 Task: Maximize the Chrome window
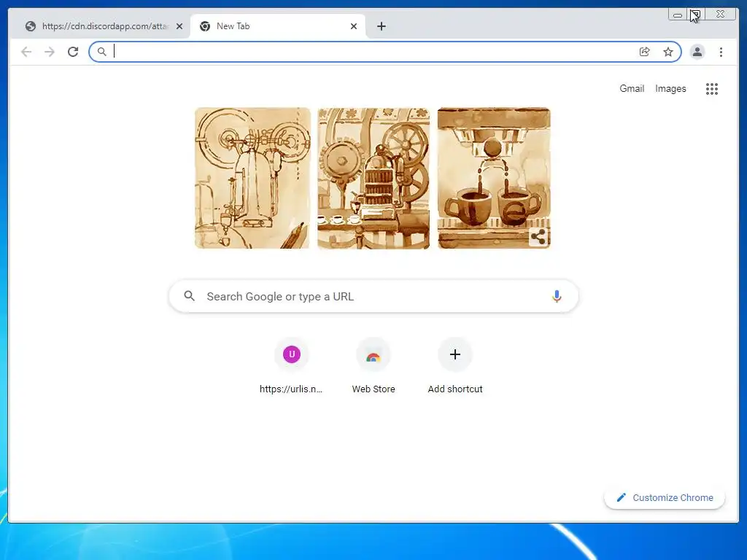pyautogui.click(x=695, y=15)
